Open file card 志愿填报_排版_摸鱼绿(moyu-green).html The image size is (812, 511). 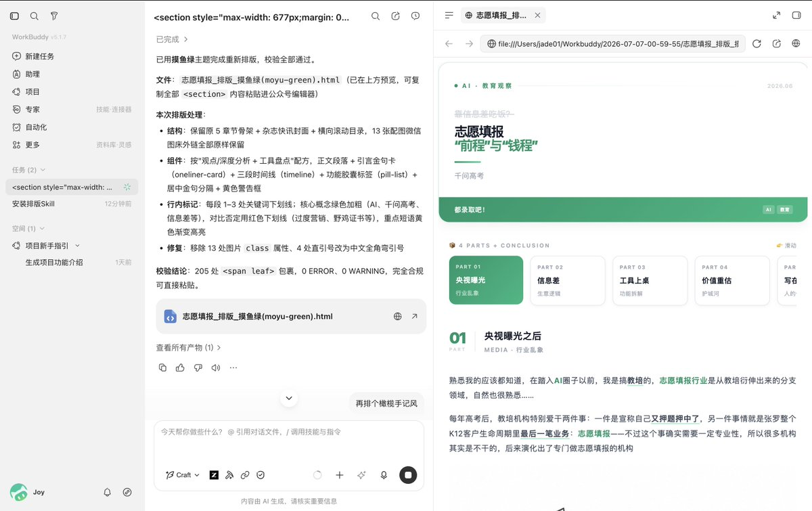coord(291,316)
